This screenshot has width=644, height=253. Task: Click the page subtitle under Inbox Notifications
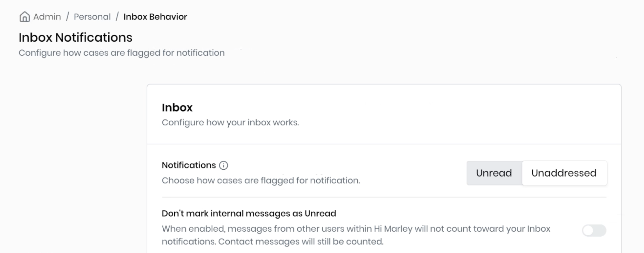[122, 53]
